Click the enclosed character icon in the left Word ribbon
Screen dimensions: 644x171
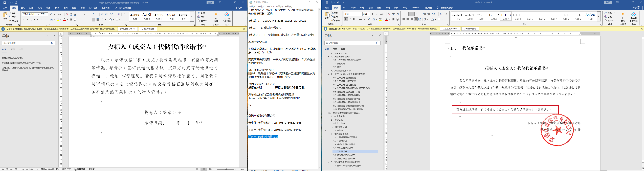coord(75,19)
